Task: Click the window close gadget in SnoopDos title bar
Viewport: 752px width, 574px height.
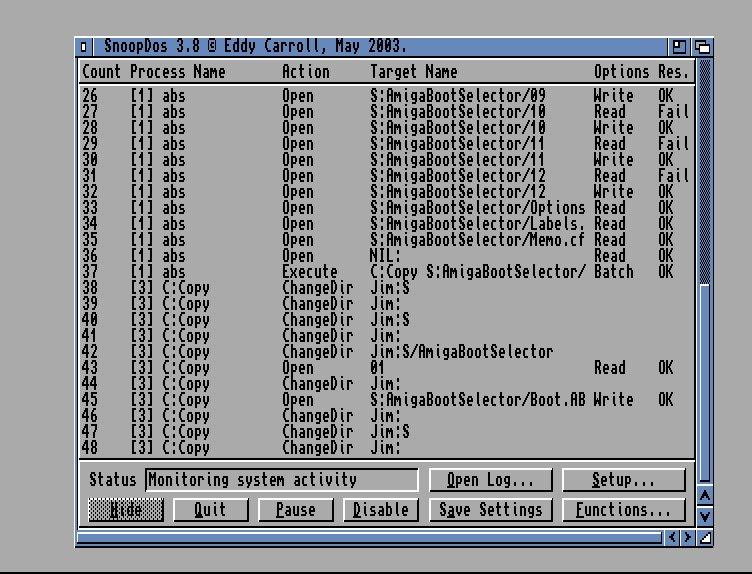Action: coord(84,47)
